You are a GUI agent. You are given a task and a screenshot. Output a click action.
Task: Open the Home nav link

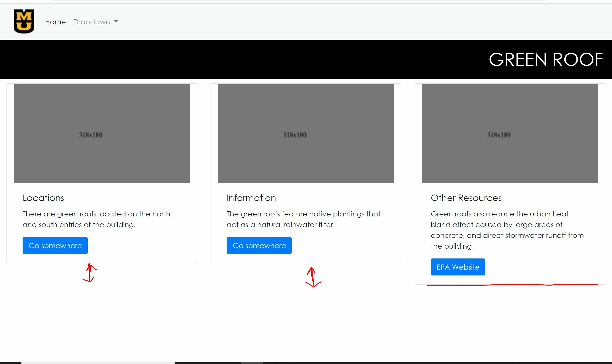pos(55,22)
